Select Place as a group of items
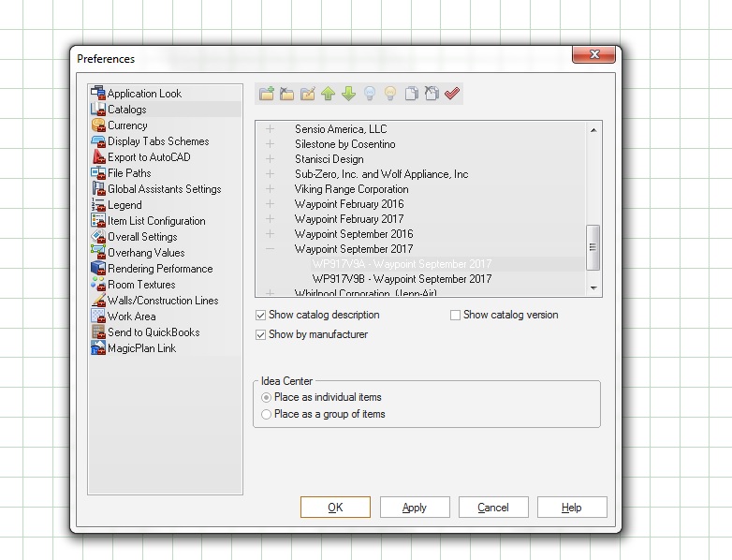This screenshot has height=560, width=732. pyautogui.click(x=267, y=414)
